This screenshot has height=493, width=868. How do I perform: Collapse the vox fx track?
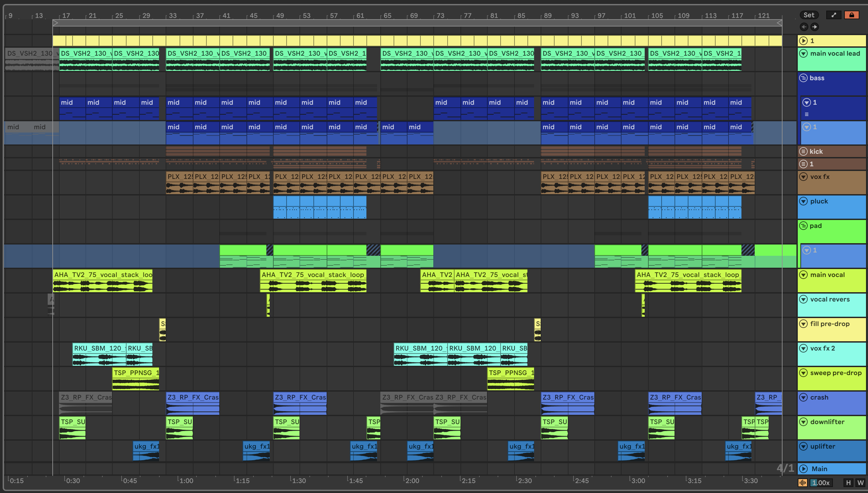tap(803, 176)
